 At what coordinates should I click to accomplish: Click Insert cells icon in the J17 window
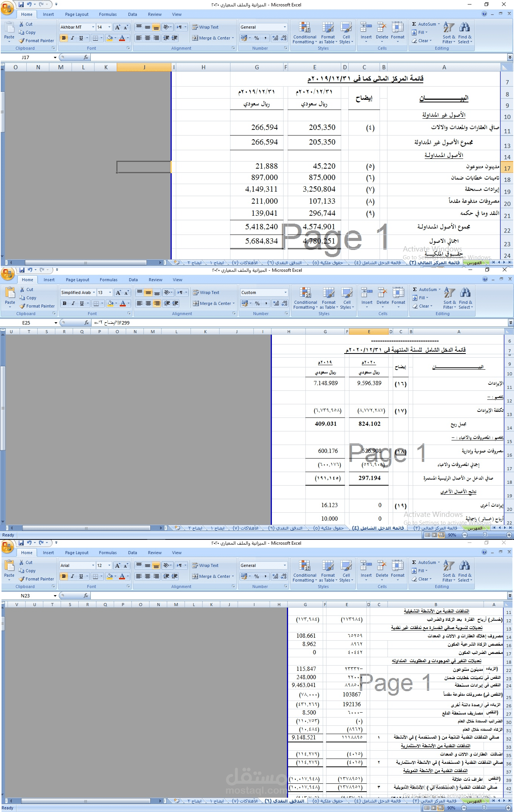coord(366,28)
